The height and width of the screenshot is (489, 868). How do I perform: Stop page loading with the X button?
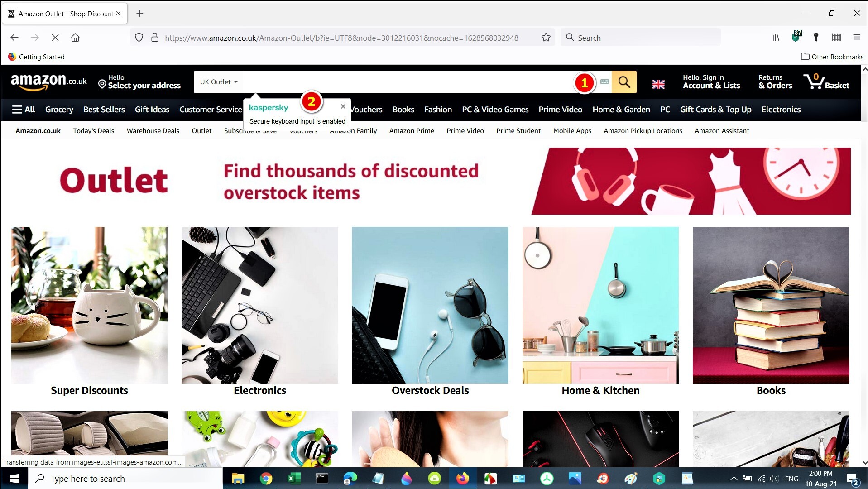click(x=55, y=38)
